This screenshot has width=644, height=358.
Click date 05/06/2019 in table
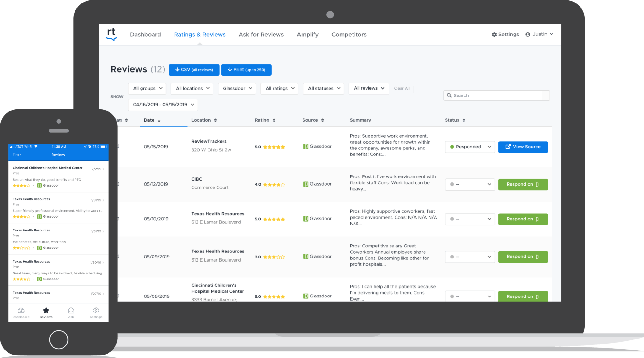(157, 296)
